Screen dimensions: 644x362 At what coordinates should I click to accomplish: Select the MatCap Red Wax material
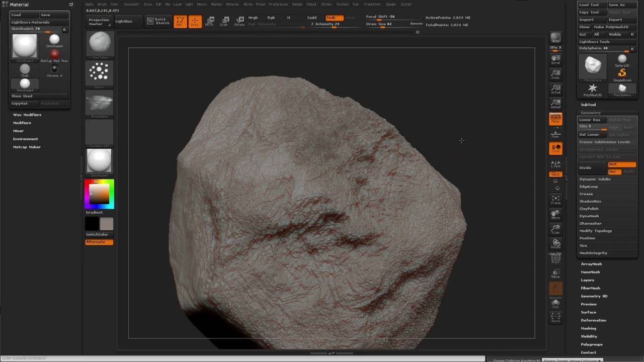54,55
